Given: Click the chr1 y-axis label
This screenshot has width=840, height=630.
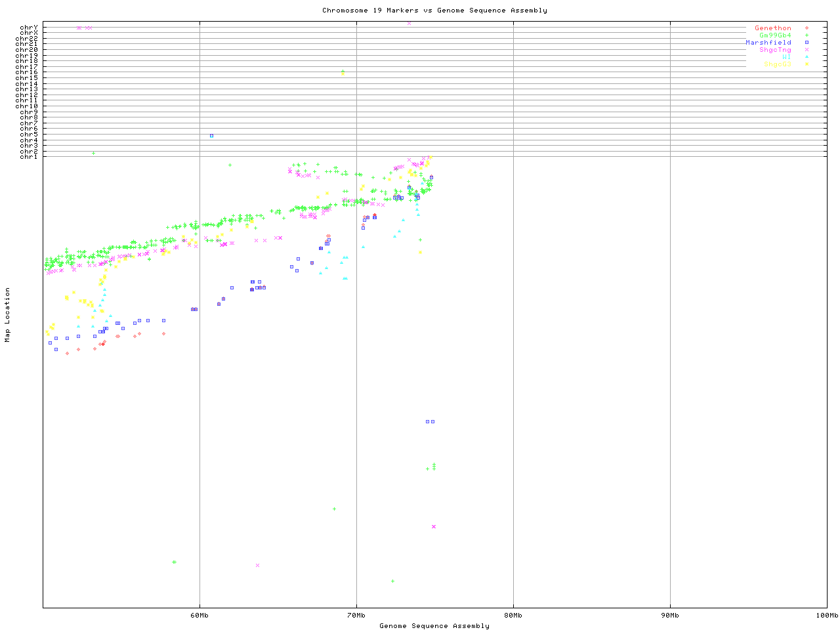Looking at the screenshot, I should tap(29, 156).
